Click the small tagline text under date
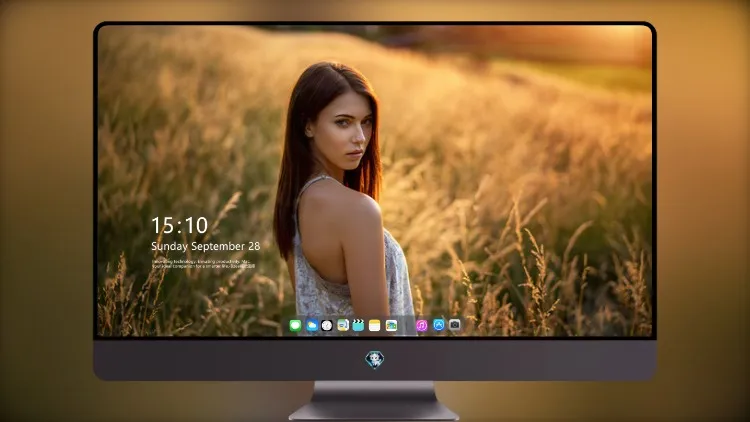The height and width of the screenshot is (422, 750). tap(203, 264)
